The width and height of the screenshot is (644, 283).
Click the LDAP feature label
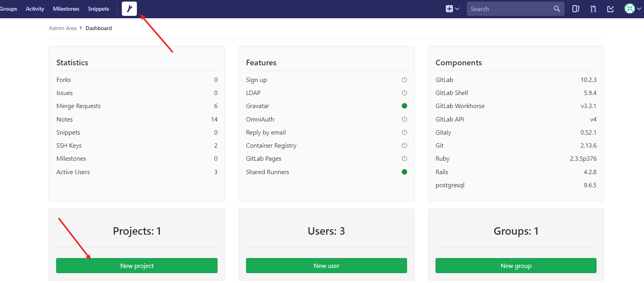coord(253,93)
